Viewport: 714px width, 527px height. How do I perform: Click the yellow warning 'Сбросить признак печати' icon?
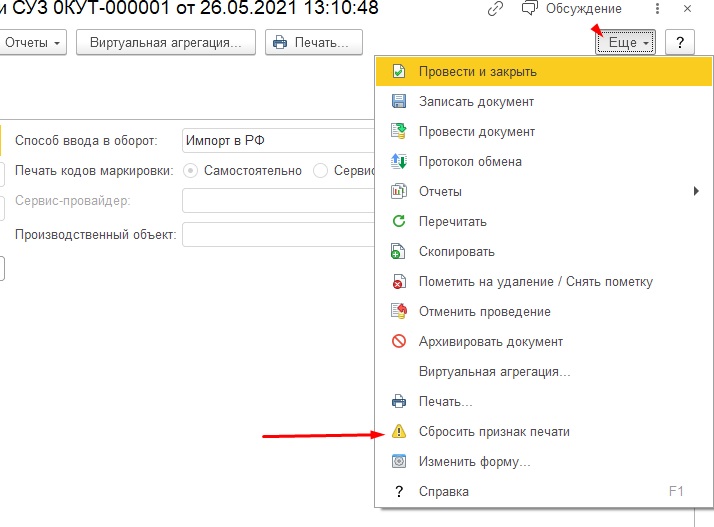click(x=399, y=432)
